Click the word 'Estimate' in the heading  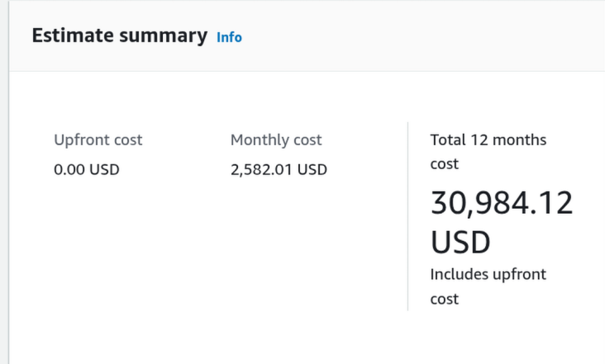click(x=72, y=35)
